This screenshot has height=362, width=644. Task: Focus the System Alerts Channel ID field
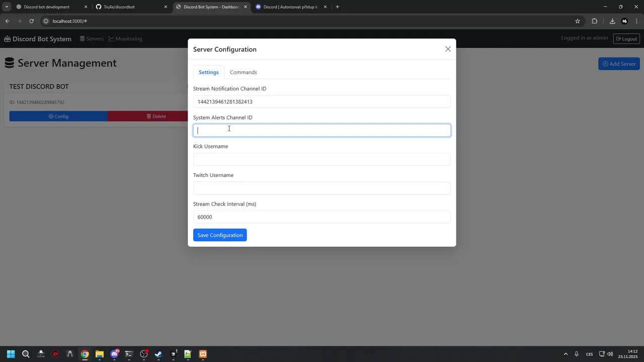tap(322, 130)
